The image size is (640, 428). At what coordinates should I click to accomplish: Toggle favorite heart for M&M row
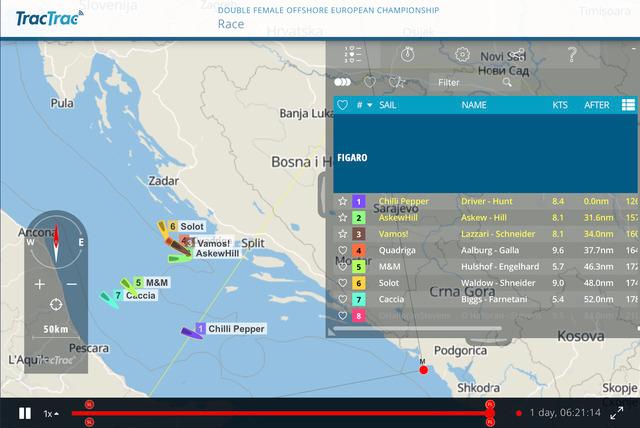[x=343, y=267]
